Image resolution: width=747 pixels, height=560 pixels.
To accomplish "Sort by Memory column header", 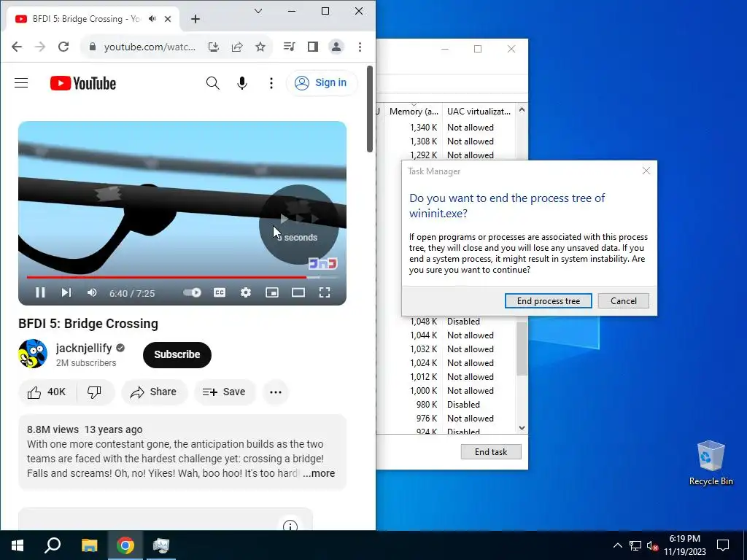I will (413, 112).
